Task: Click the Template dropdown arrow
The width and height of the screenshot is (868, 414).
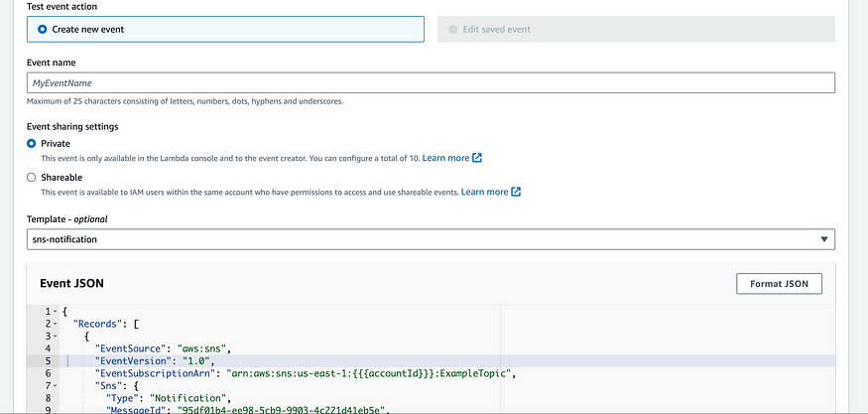Action: pos(824,239)
